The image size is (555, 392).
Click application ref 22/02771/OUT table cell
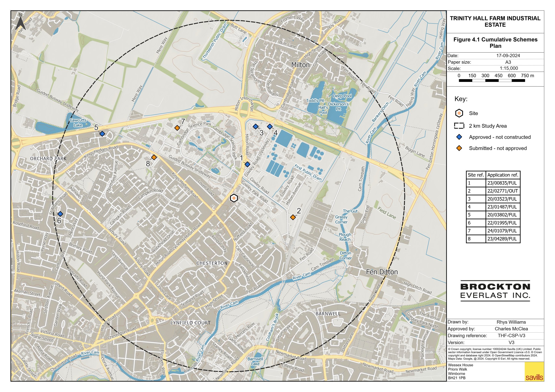[x=502, y=191]
